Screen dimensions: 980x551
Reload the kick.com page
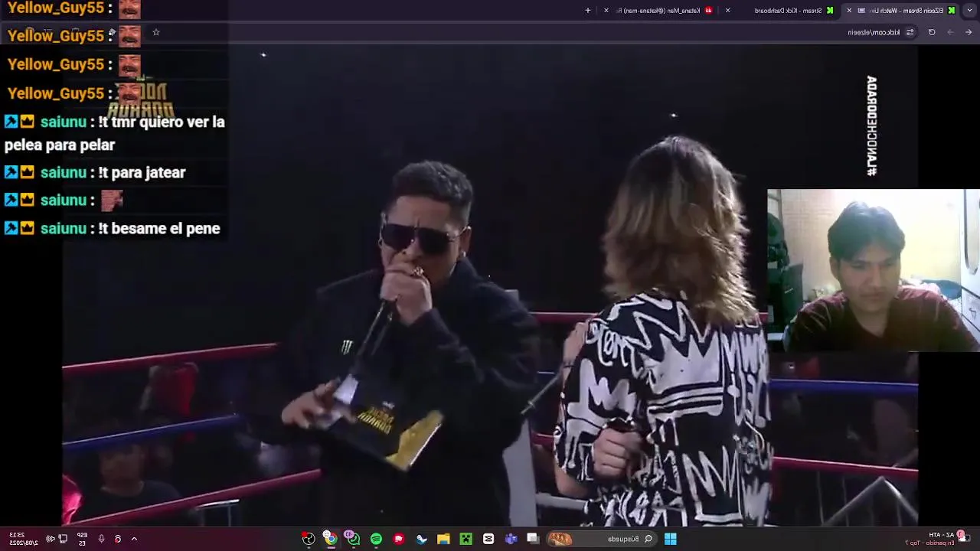point(932,32)
